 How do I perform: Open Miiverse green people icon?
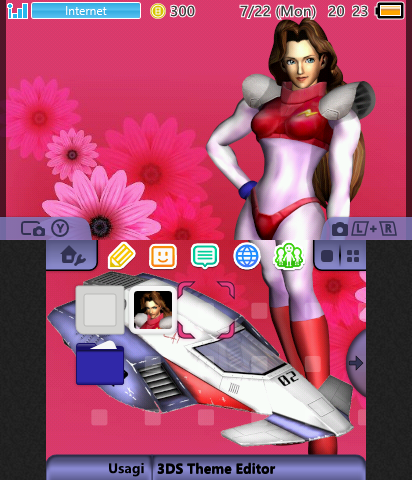click(x=288, y=256)
